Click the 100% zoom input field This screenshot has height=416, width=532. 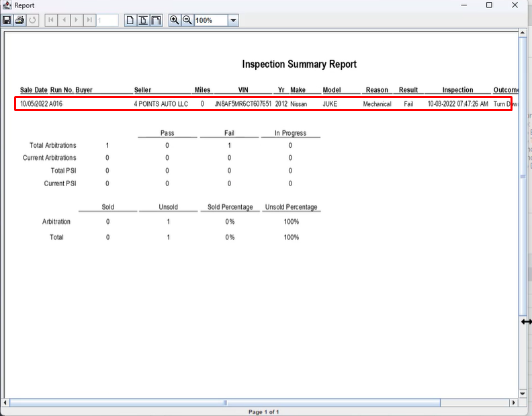[210, 21]
